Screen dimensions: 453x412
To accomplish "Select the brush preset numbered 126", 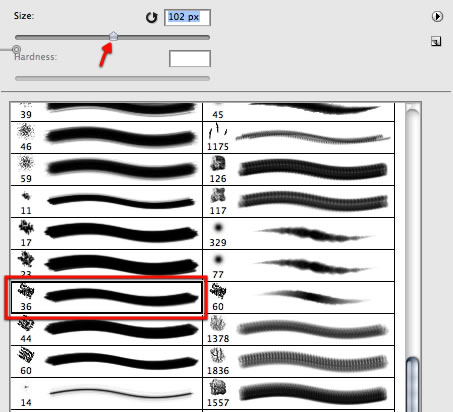I will pos(298,170).
